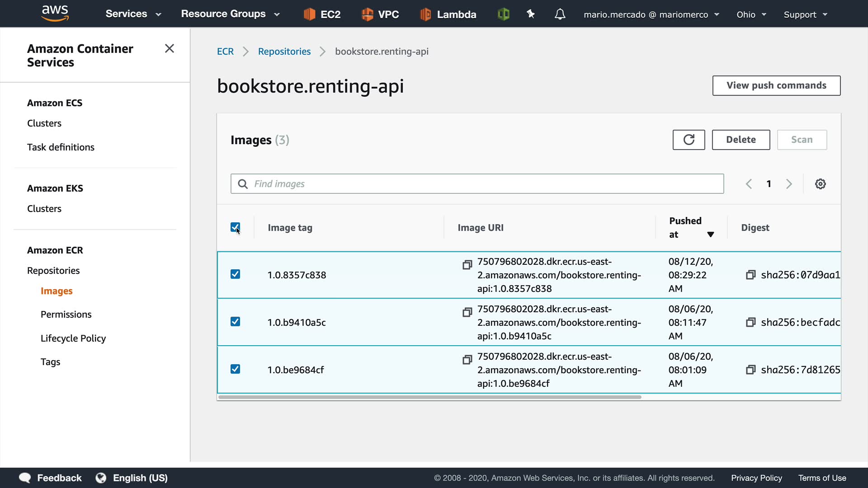Click the View push commands button
868x488 pixels.
tap(776, 85)
